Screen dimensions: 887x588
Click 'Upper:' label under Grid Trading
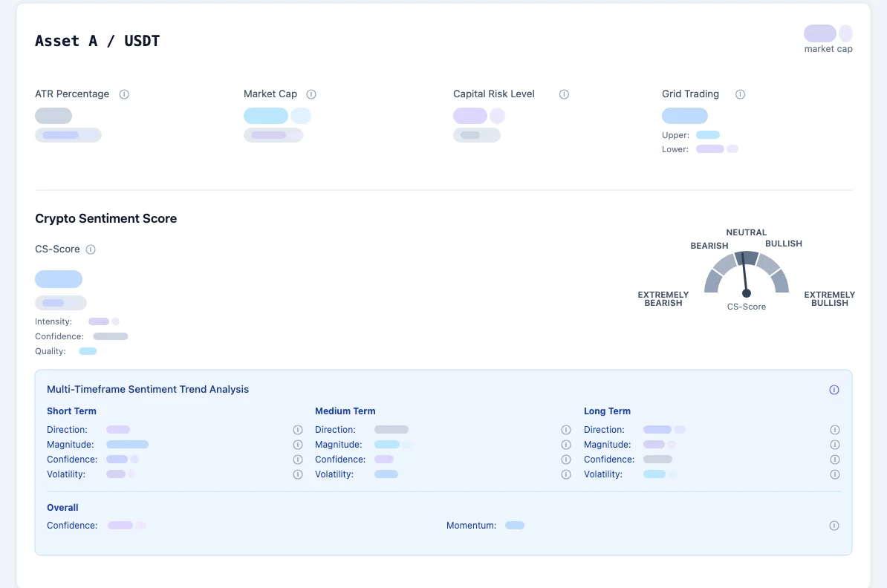click(x=675, y=135)
